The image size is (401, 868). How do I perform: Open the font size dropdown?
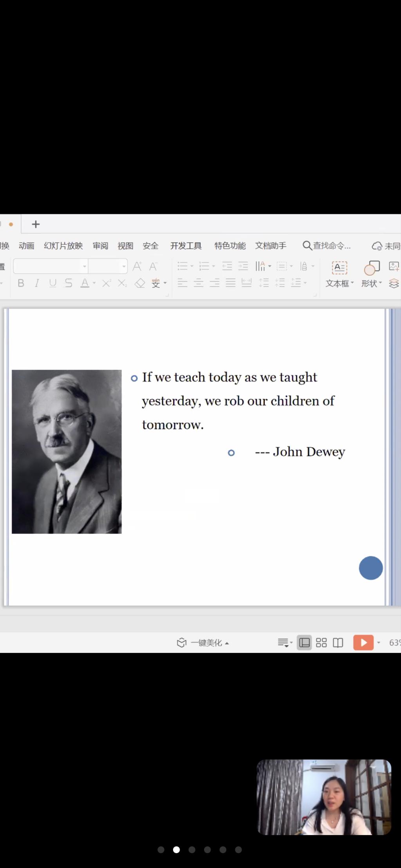click(x=124, y=267)
